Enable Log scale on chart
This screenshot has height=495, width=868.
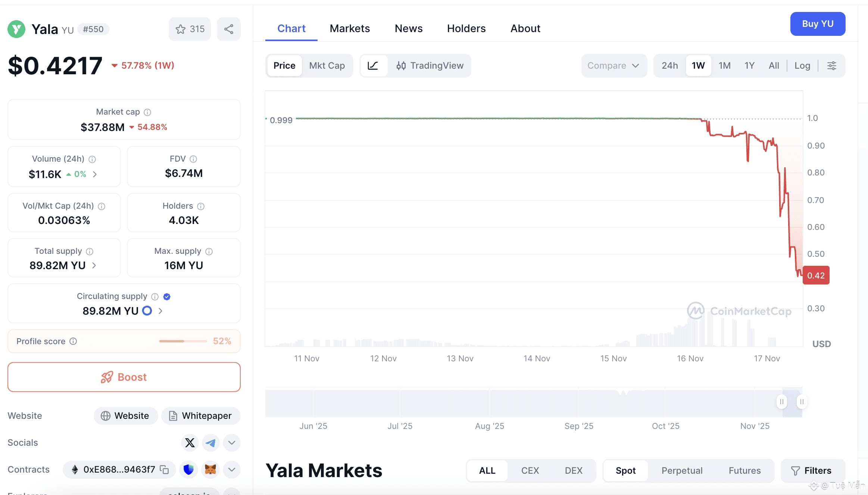[802, 66]
